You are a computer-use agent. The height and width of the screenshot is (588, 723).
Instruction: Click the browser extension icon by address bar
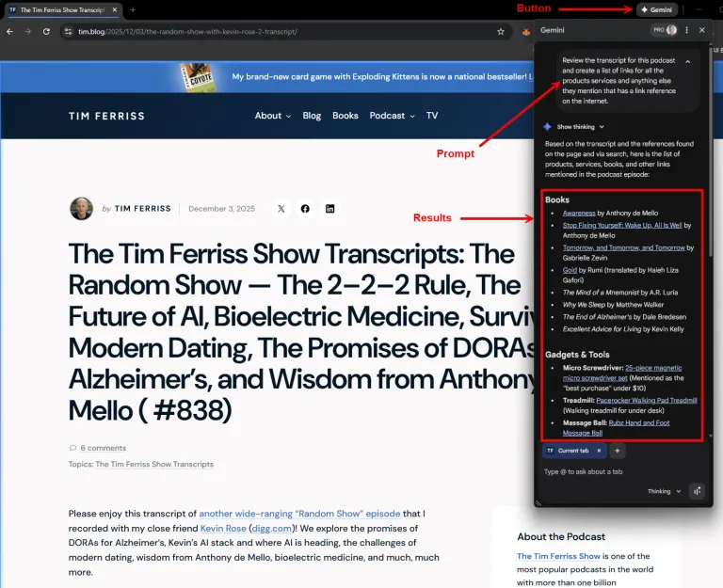point(526,32)
